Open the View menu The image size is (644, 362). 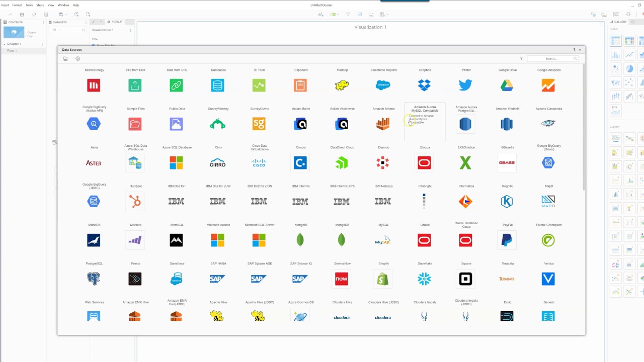pyautogui.click(x=51, y=5)
